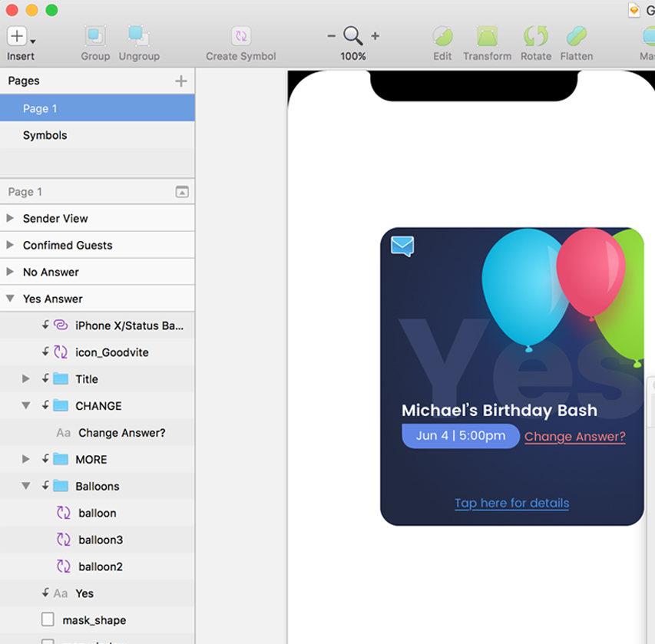Open the Insert tool menu

pyautogui.click(x=21, y=36)
